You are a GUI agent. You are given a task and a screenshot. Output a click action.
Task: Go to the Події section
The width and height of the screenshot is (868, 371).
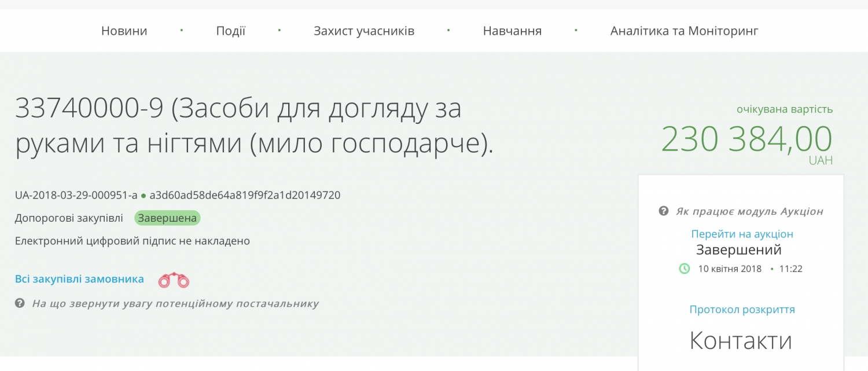tap(230, 31)
